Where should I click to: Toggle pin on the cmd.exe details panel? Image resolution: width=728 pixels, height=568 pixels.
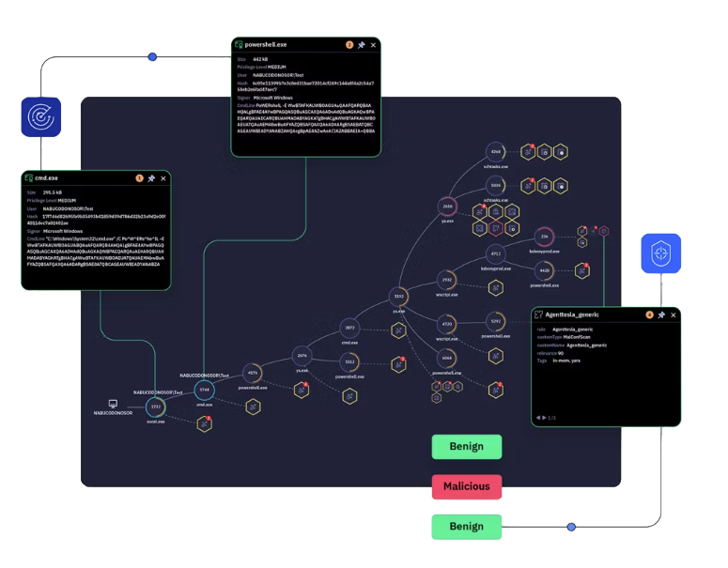coord(151,178)
